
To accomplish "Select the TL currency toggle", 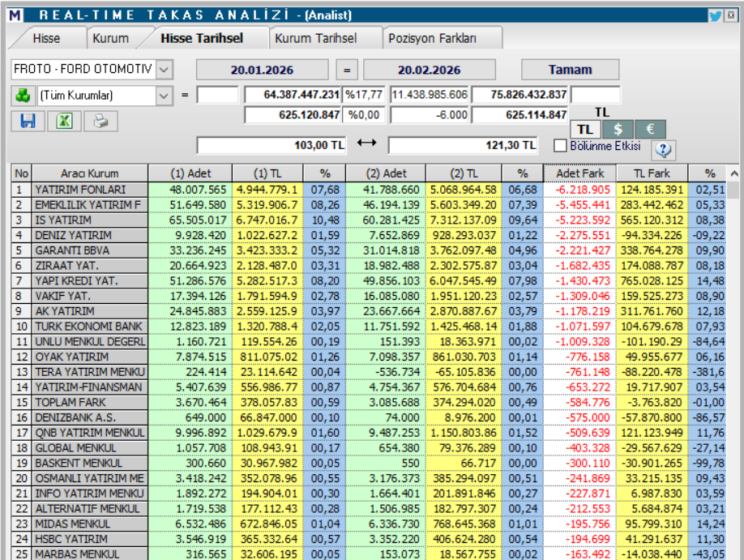I will (585, 130).
